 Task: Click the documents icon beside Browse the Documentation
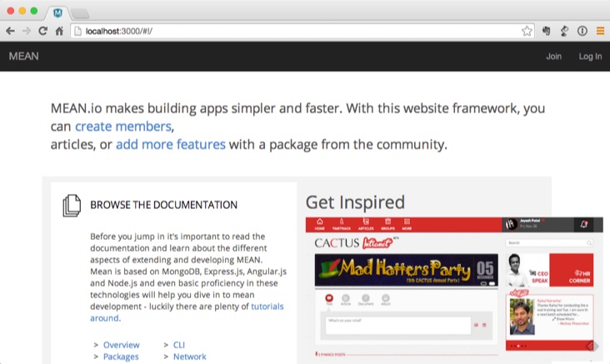tap(72, 206)
